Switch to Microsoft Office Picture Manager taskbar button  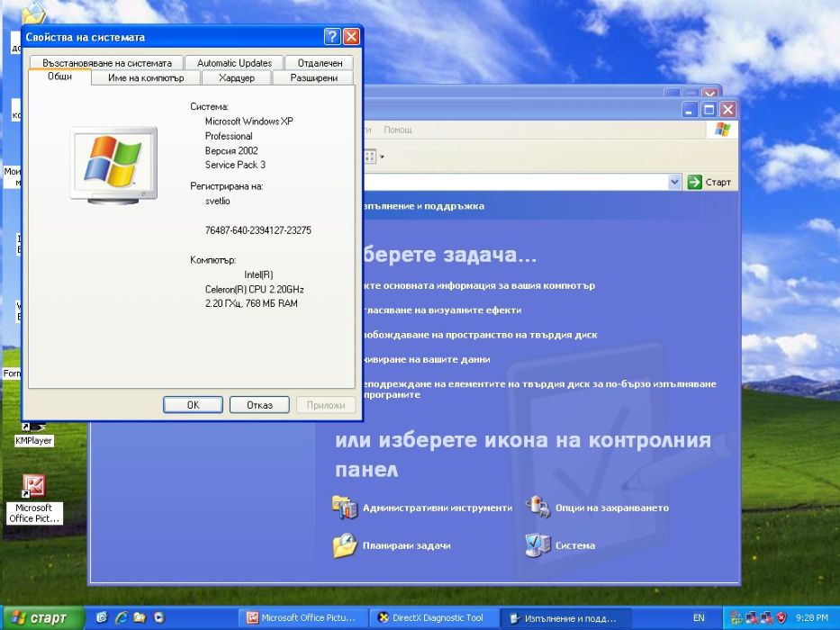point(303,617)
